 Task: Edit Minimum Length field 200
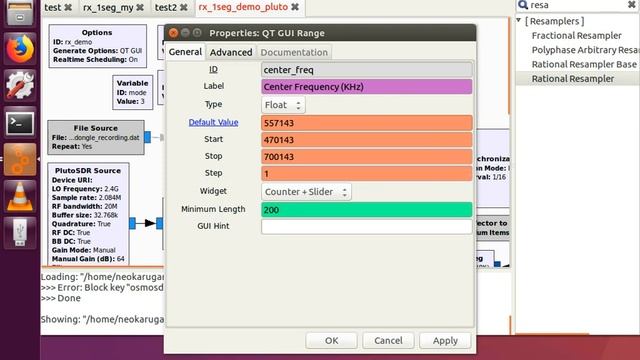(367, 210)
